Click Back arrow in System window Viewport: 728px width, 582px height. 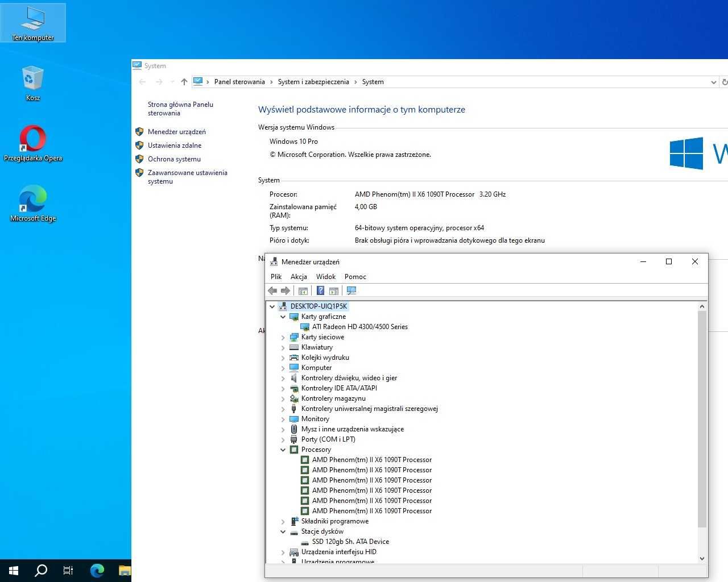tap(143, 82)
